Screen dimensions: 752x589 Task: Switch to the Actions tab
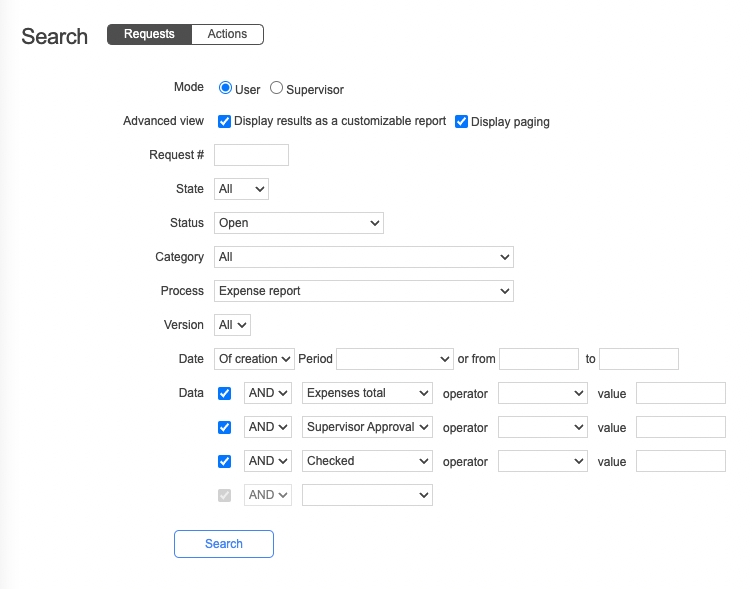point(227,35)
